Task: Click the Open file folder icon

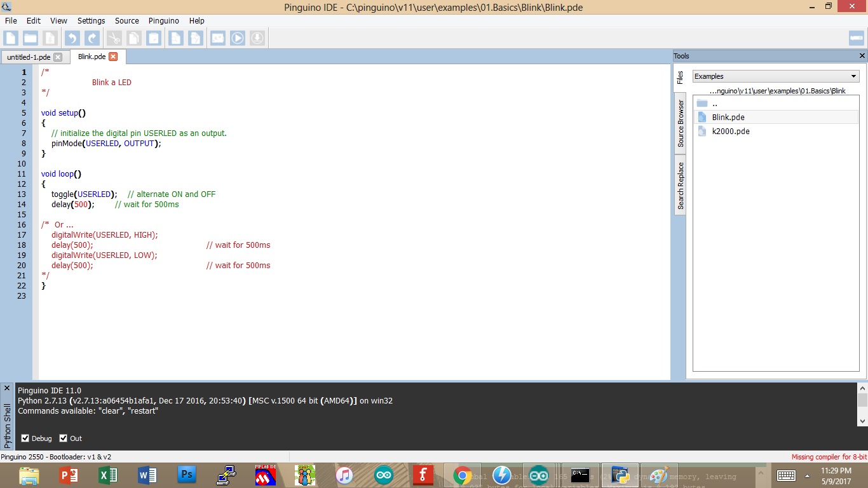Action: tap(30, 38)
